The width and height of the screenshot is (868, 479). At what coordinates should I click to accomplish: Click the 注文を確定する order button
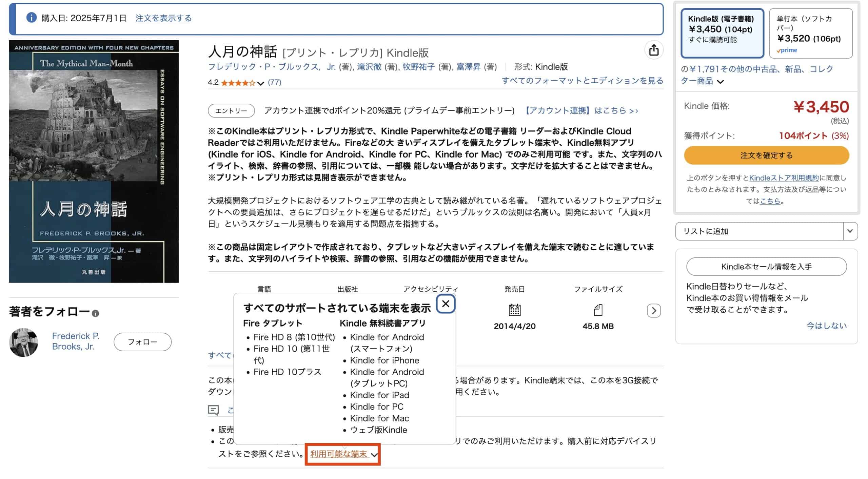[x=766, y=155]
